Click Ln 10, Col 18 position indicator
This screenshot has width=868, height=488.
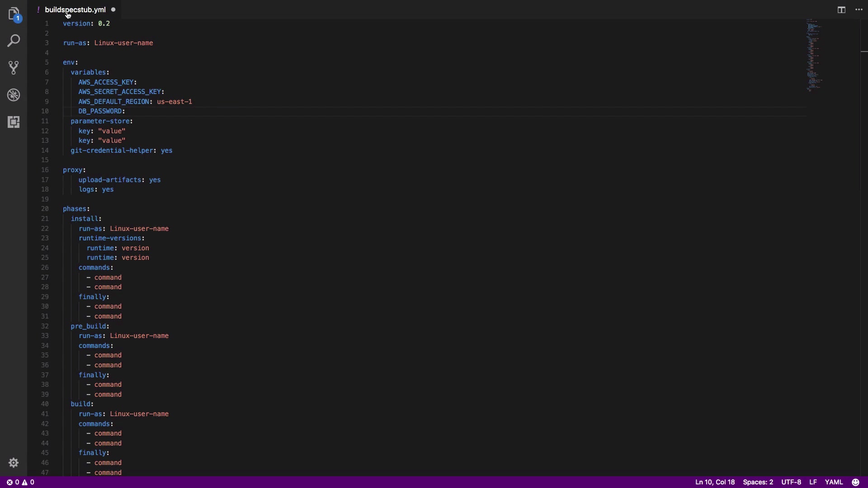pos(715,482)
